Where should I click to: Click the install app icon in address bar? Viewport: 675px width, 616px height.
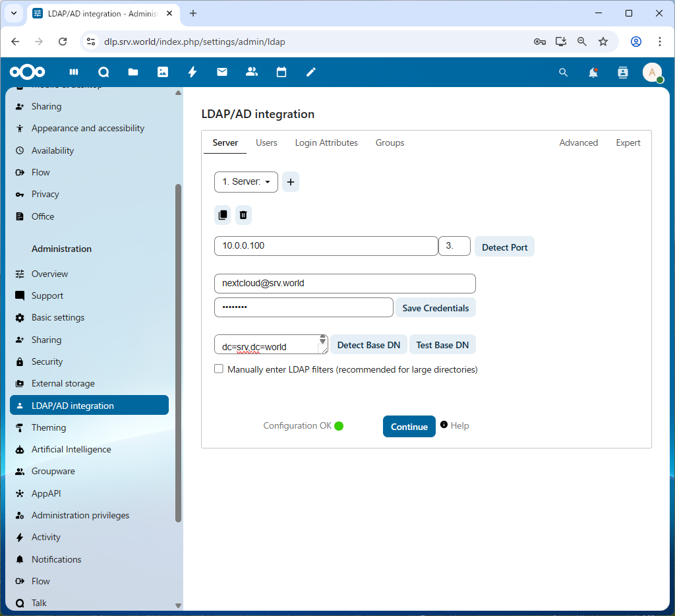(x=561, y=42)
